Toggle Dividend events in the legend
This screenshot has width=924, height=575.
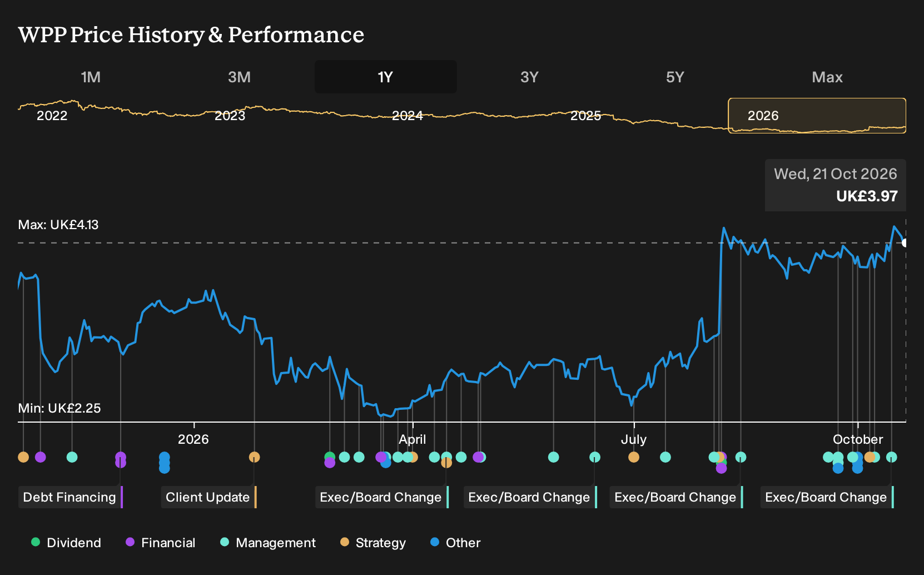pos(66,543)
